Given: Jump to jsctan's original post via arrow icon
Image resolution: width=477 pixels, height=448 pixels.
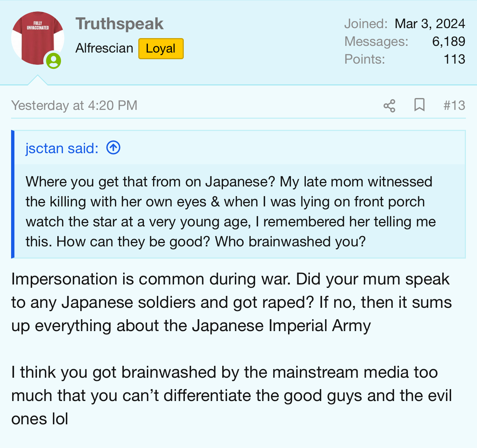Looking at the screenshot, I should click(114, 148).
